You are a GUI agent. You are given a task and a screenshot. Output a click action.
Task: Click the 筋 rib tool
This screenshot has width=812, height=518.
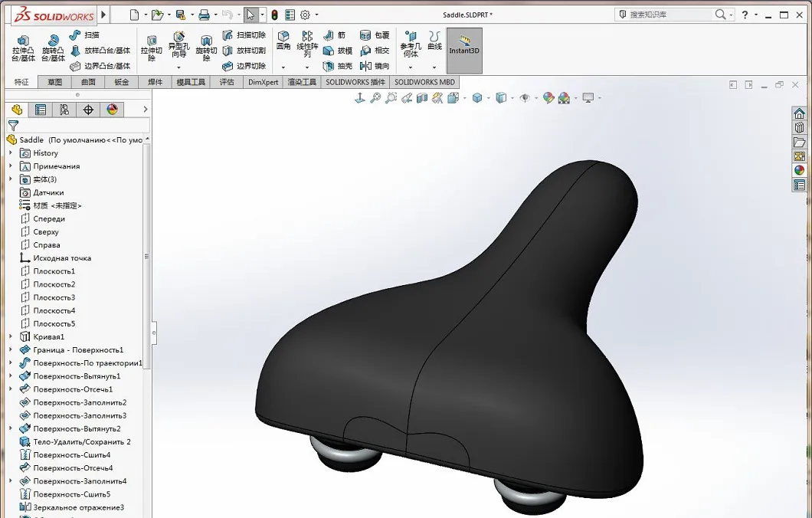coord(334,34)
